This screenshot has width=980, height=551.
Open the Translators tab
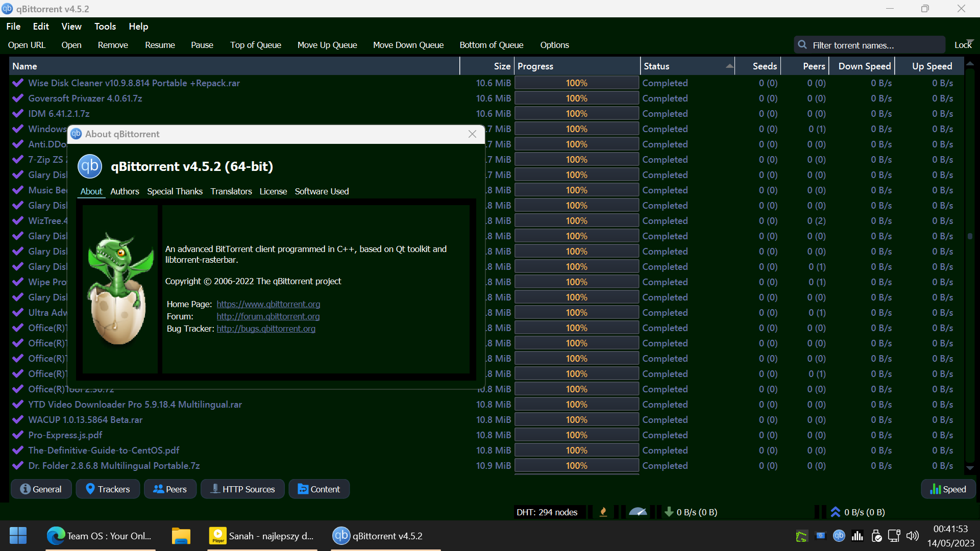[x=231, y=191]
